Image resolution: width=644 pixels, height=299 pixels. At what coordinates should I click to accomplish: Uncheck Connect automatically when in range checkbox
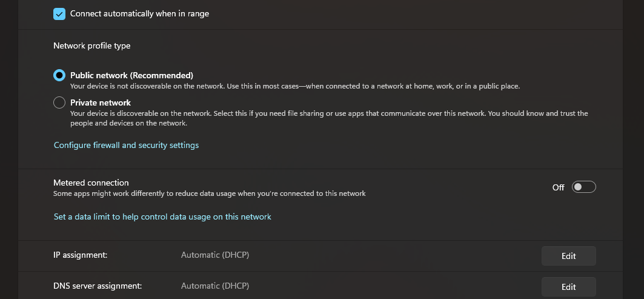click(x=59, y=13)
